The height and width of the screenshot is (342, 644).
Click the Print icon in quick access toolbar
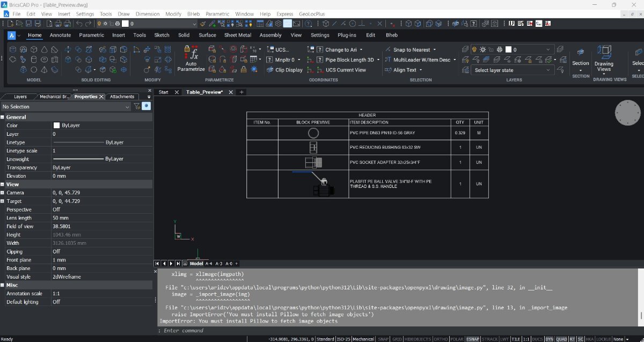point(58,24)
